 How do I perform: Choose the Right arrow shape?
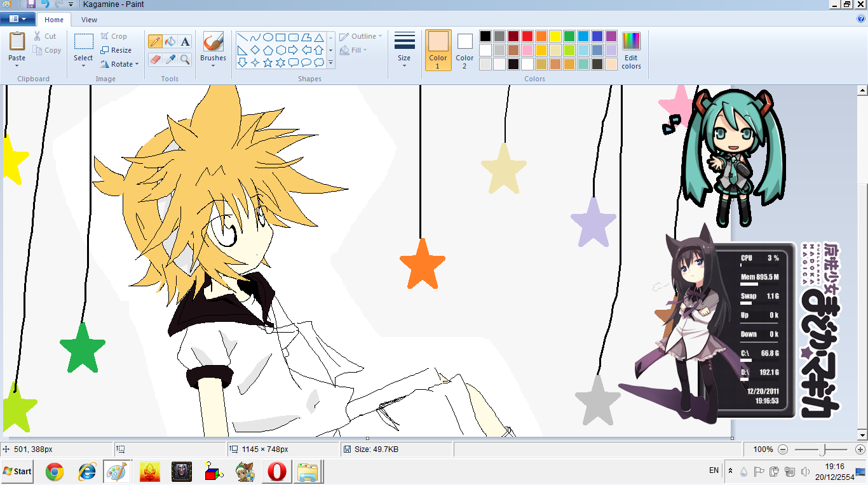click(294, 50)
